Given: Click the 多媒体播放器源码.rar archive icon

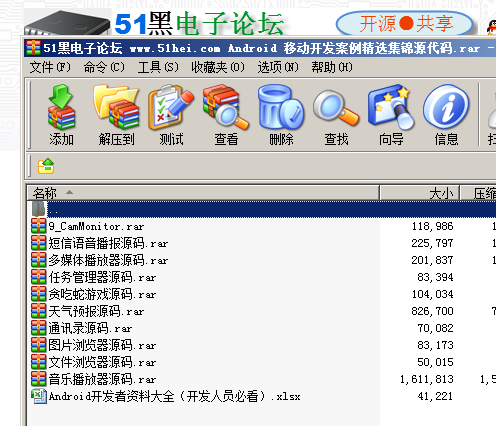Looking at the screenshot, I should [x=38, y=260].
